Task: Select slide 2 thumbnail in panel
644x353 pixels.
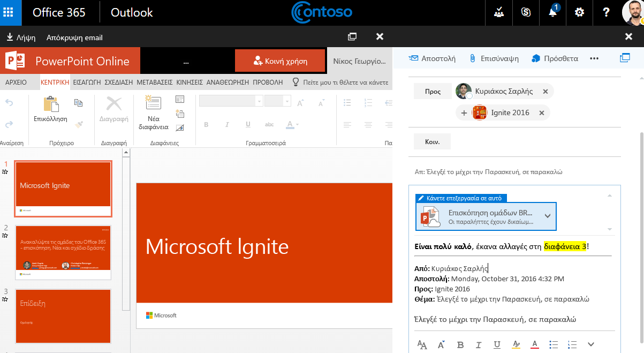Action: tap(63, 252)
